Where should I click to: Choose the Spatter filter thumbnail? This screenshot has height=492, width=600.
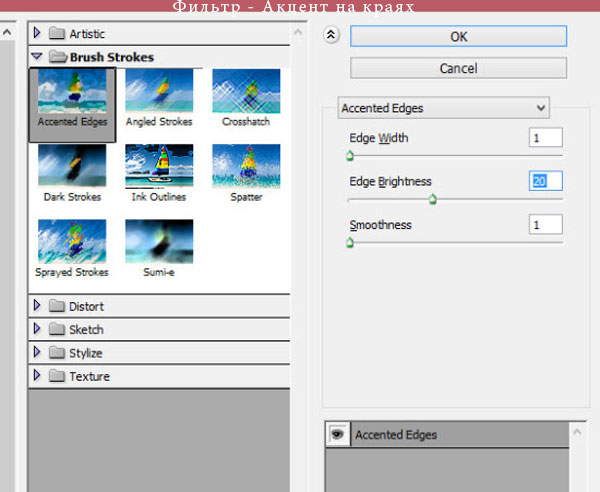246,166
